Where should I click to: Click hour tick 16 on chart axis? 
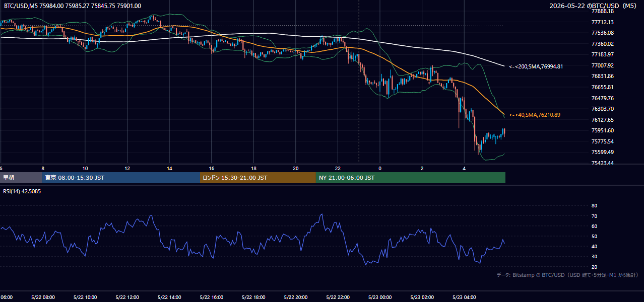pos(212,168)
